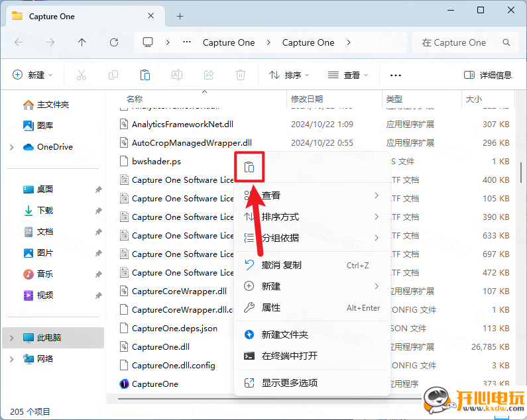Viewport: 527px width, 420px height.
Task: Choose 撤消 复制 in context menu
Action: [312, 265]
